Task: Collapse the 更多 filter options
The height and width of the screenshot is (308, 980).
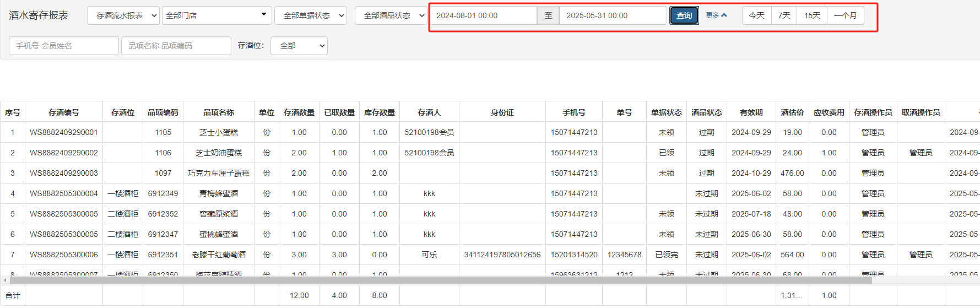Action: 716,15
